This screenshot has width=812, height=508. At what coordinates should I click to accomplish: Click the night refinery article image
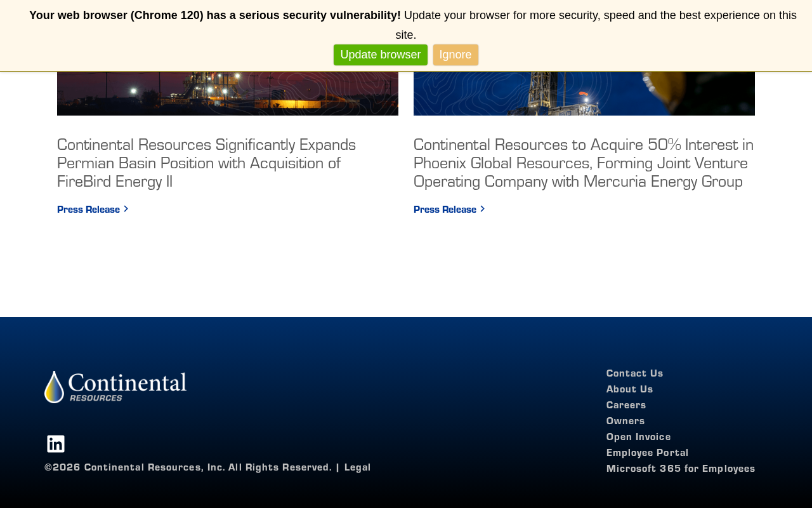(228, 93)
